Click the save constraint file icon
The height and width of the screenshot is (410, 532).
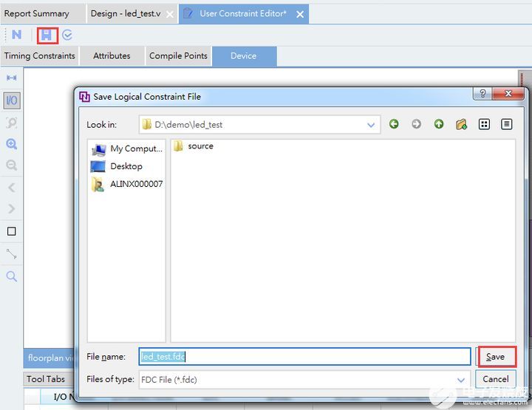point(47,35)
